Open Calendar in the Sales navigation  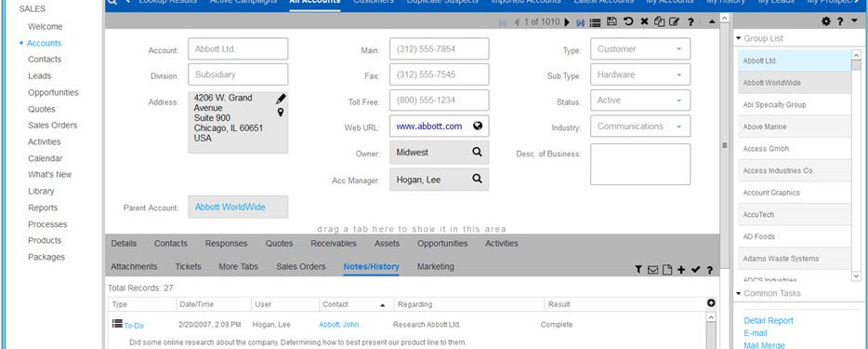(46, 158)
